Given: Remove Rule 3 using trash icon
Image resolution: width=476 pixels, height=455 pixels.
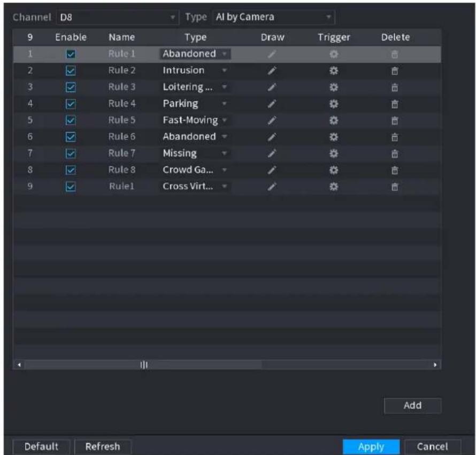Looking at the screenshot, I should (x=395, y=88).
